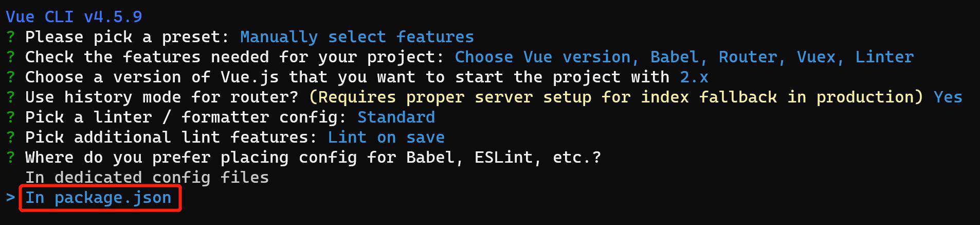Click the green question mark beside preset prompt
The width and height of the screenshot is (980, 225).
click(x=10, y=37)
